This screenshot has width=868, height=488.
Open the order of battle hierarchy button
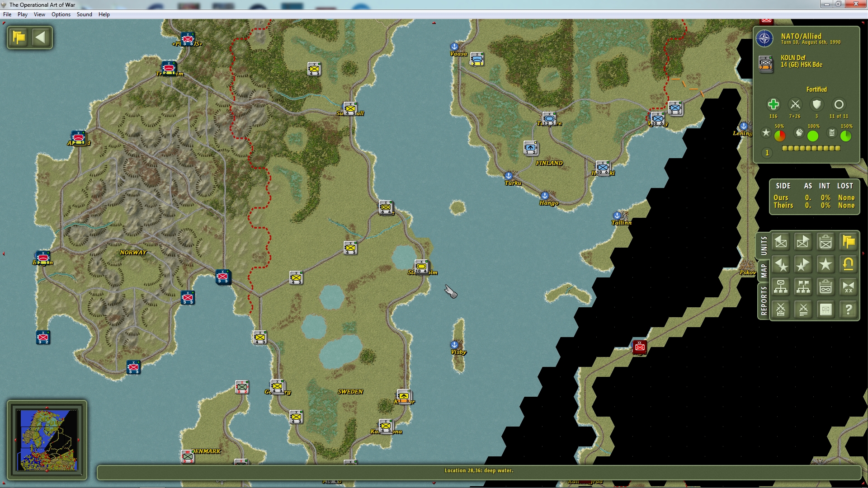point(781,287)
